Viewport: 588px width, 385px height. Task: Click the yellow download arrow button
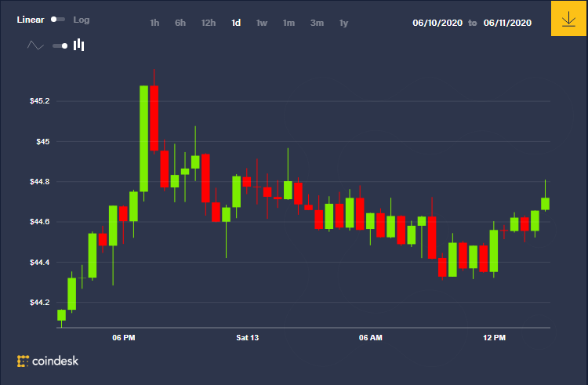pos(568,18)
